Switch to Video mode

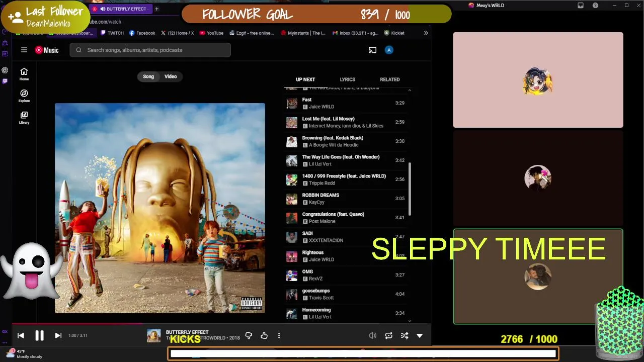point(171,76)
